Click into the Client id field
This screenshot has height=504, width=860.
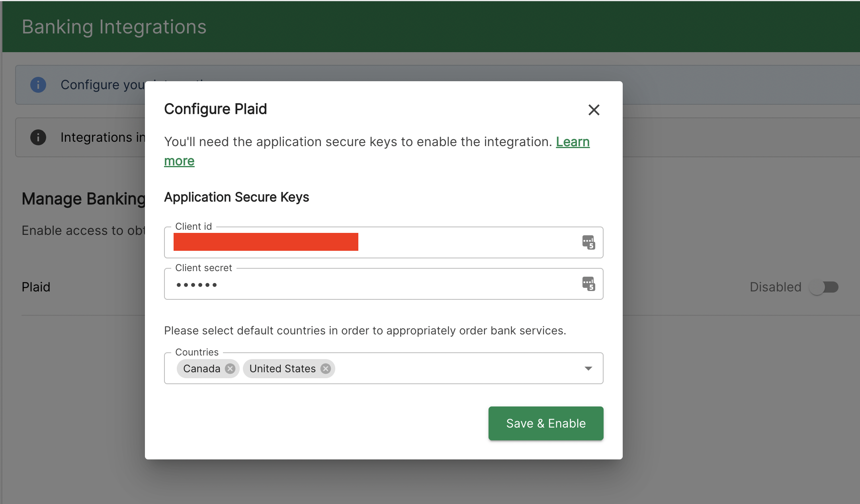458,242
